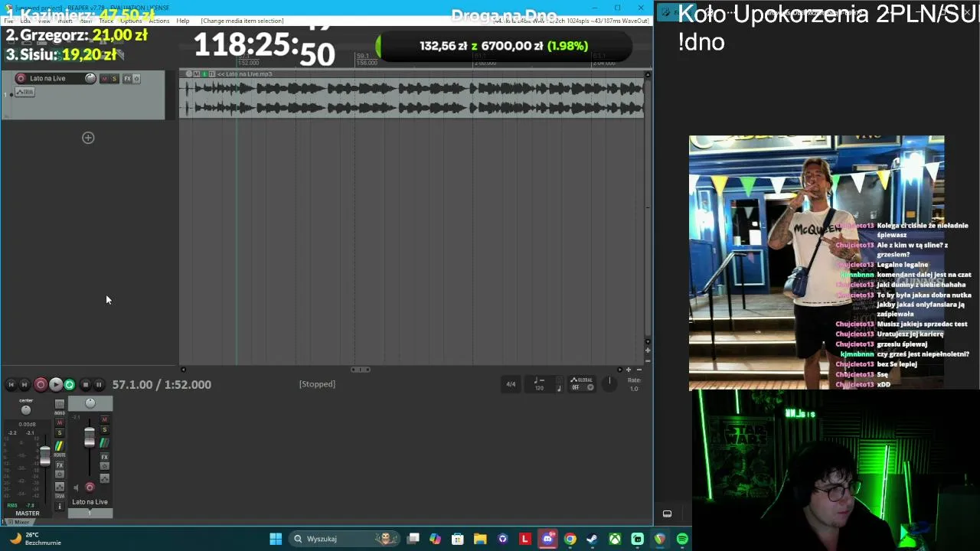The width and height of the screenshot is (980, 551).
Task: Switch to the Mixer tab
Action: pos(21,522)
